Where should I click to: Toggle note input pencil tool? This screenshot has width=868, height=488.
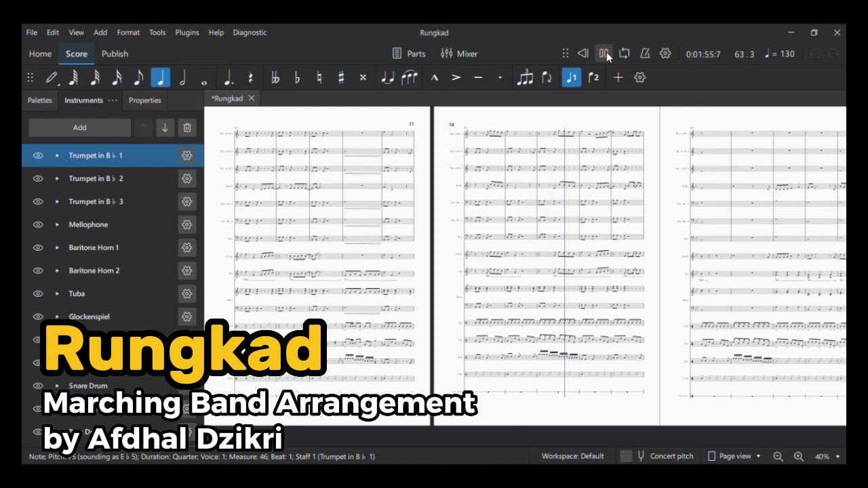tap(52, 78)
